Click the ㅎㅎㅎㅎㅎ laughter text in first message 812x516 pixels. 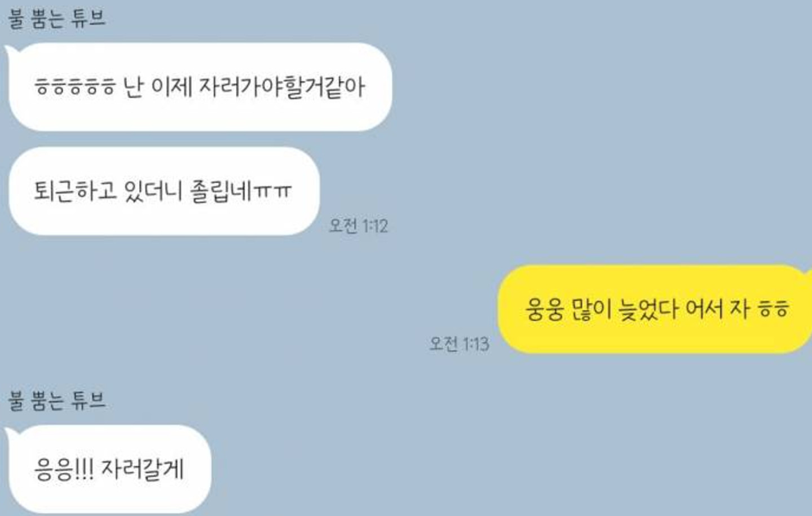(x=75, y=87)
